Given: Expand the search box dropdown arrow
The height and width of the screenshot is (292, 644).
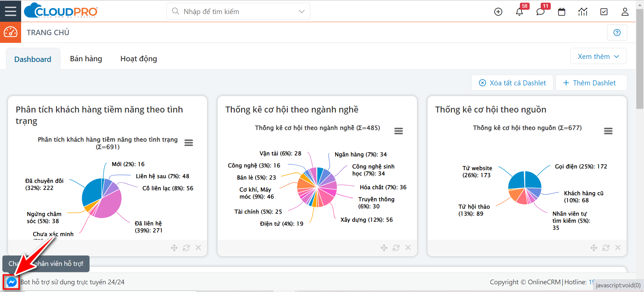Looking at the screenshot, I should (302, 11).
